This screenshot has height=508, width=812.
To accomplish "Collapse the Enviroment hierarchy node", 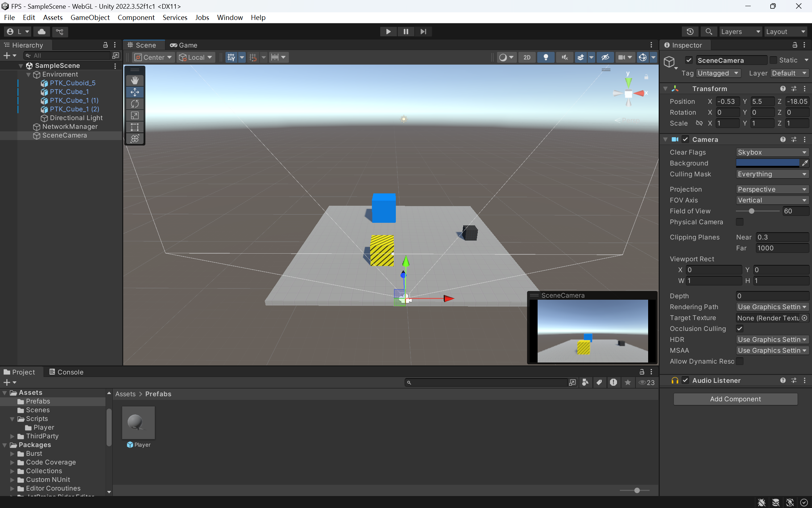I will coord(29,74).
